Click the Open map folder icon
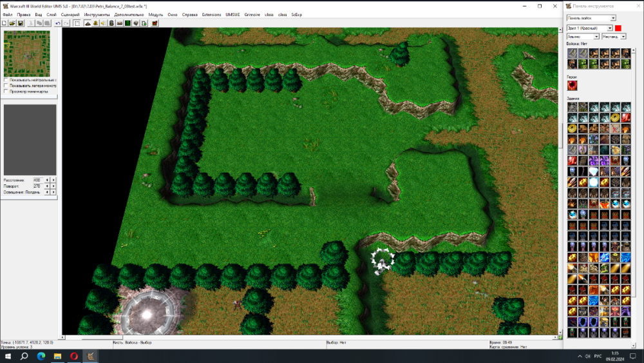Image resolution: width=644 pixels, height=363 pixels. point(12,23)
